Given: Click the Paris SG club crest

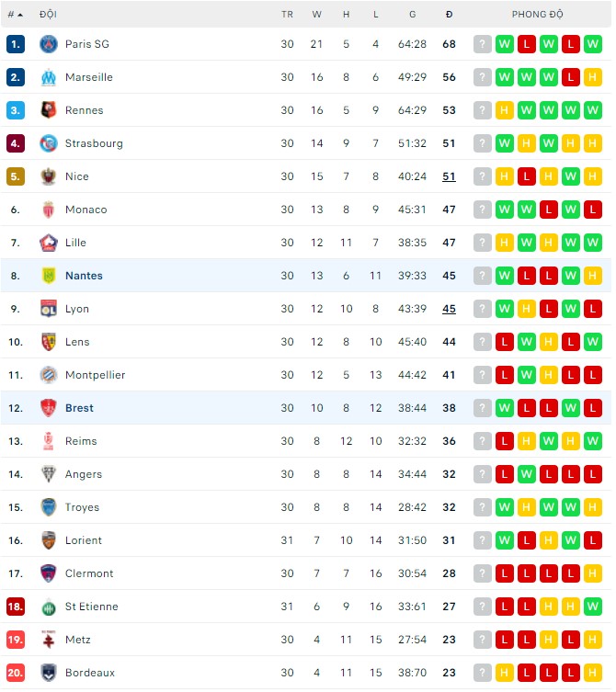Looking at the screenshot, I should tap(49, 44).
